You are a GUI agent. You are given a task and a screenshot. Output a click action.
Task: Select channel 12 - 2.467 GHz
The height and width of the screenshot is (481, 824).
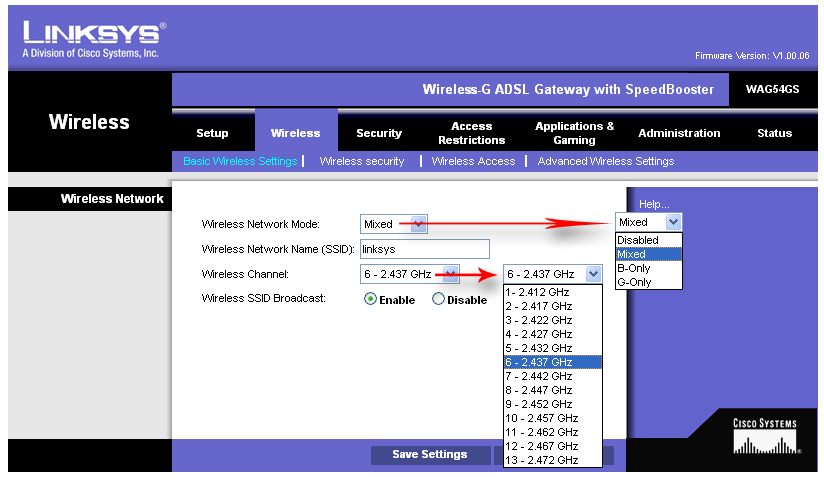552,446
